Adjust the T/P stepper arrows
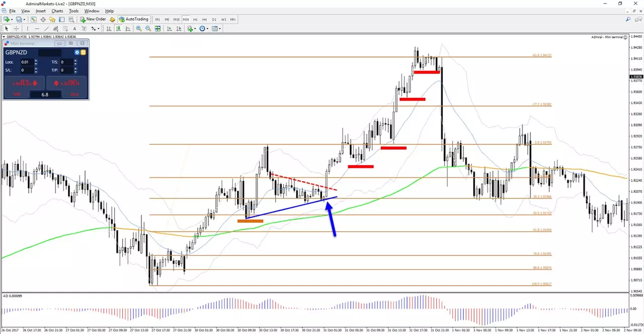 75,71
